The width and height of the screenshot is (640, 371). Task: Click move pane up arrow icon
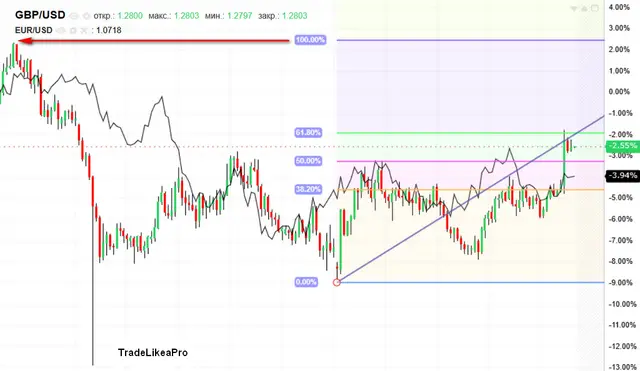(584, 8)
